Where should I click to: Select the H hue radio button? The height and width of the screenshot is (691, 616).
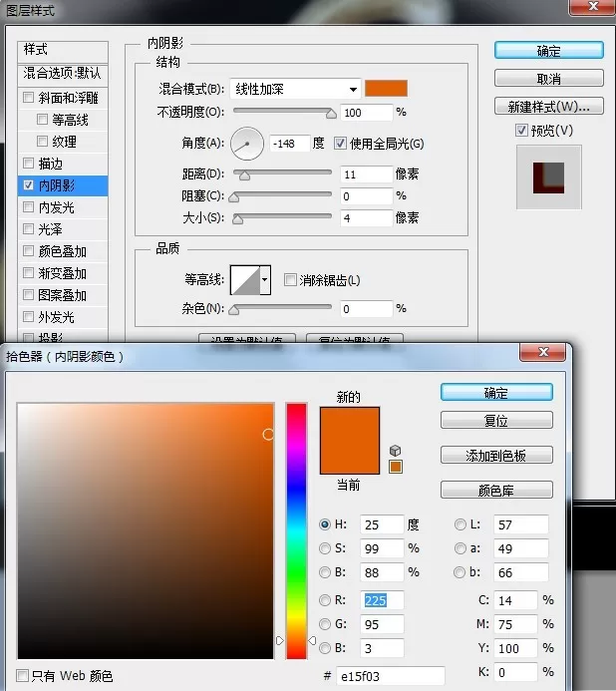pos(325,524)
